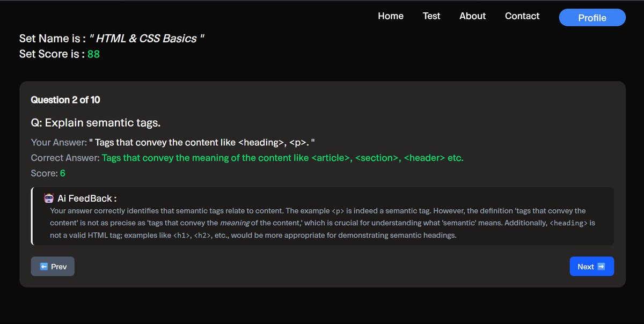The image size is (644, 324).
Task: Click the "Your Answer:" text line
Action: coord(173,143)
